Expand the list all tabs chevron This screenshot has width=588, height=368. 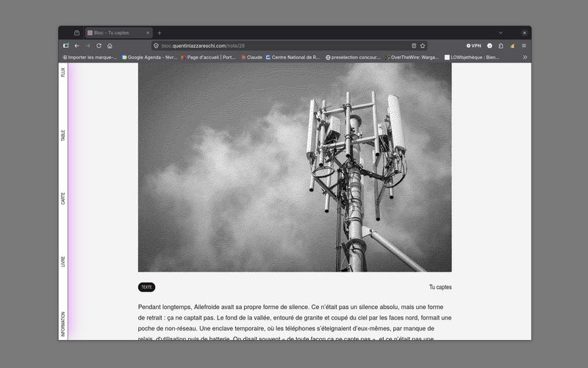pyautogui.click(x=501, y=32)
